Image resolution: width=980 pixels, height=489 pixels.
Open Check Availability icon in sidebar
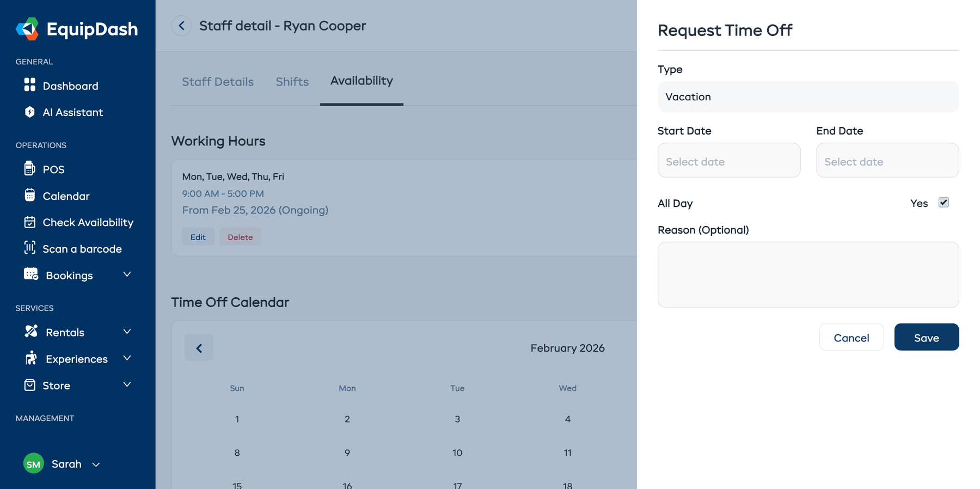(30, 222)
